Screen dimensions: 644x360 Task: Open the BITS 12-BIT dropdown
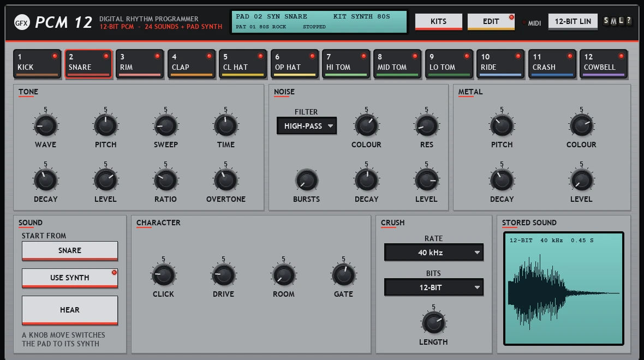tap(434, 287)
